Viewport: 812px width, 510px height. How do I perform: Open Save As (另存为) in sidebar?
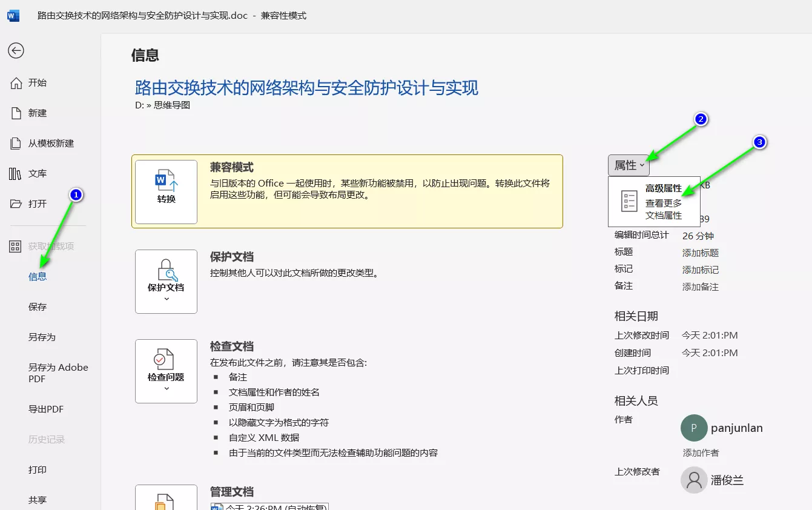42,337
